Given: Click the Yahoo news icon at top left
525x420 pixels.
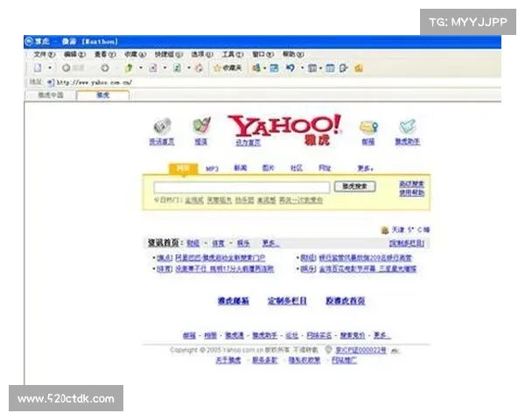Looking at the screenshot, I should (x=162, y=126).
